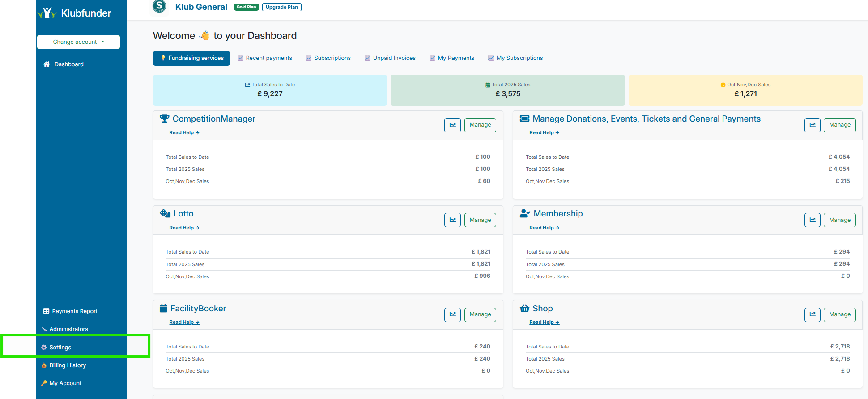Open chart for CompetitionManager

[452, 125]
